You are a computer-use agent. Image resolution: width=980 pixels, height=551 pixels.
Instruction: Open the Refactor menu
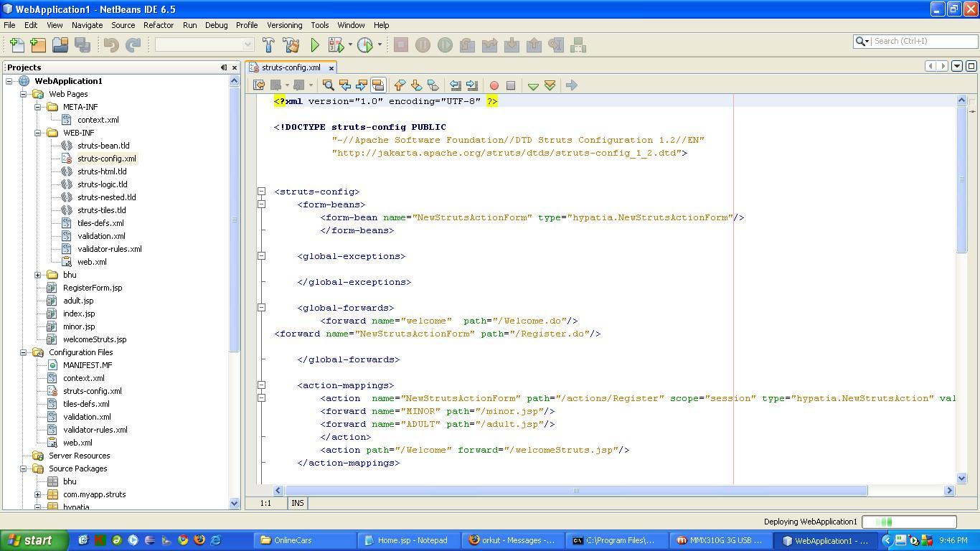[x=158, y=24]
